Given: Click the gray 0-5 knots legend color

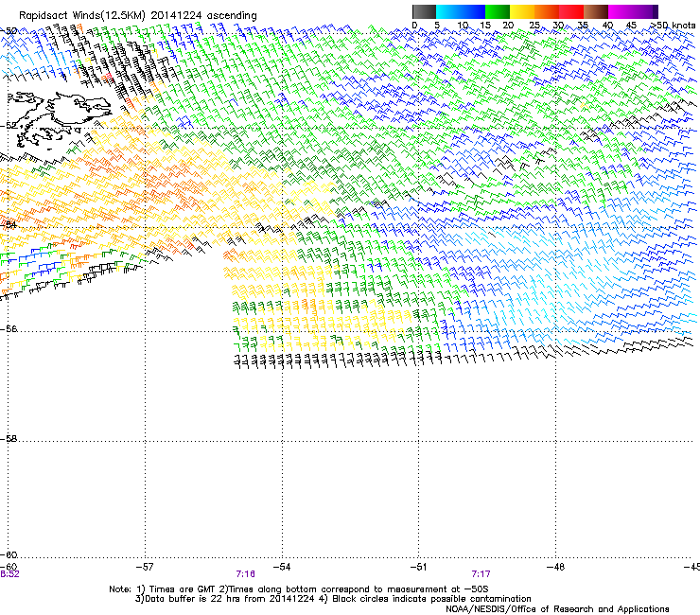Looking at the screenshot, I should (x=424, y=11).
